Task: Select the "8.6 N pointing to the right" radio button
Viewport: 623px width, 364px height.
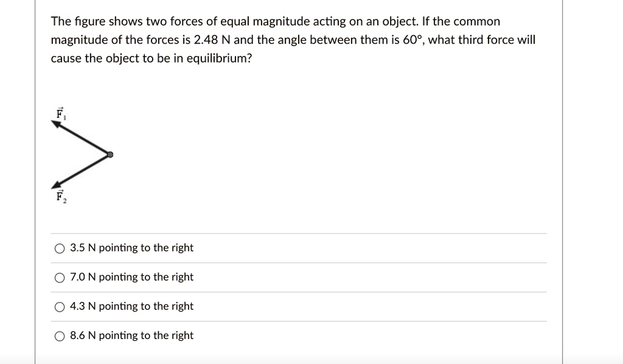Action: tap(60, 335)
